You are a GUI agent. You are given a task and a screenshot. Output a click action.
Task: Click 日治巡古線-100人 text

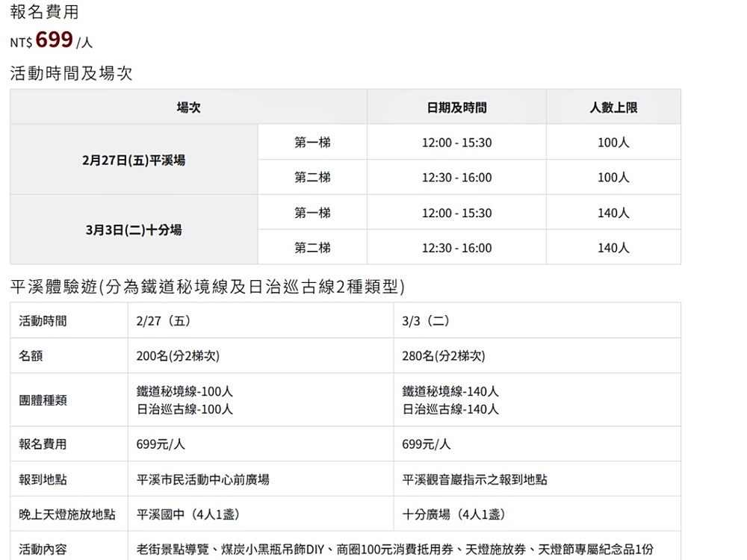(185, 409)
